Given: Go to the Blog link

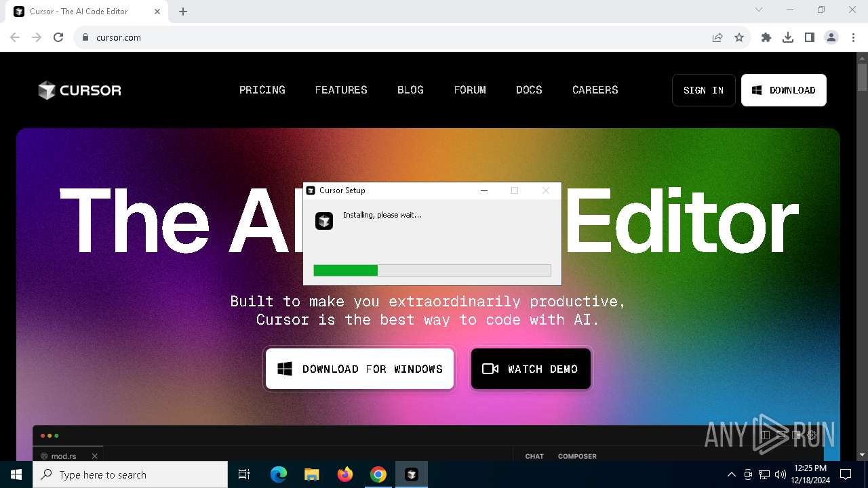Looking at the screenshot, I should (x=410, y=90).
